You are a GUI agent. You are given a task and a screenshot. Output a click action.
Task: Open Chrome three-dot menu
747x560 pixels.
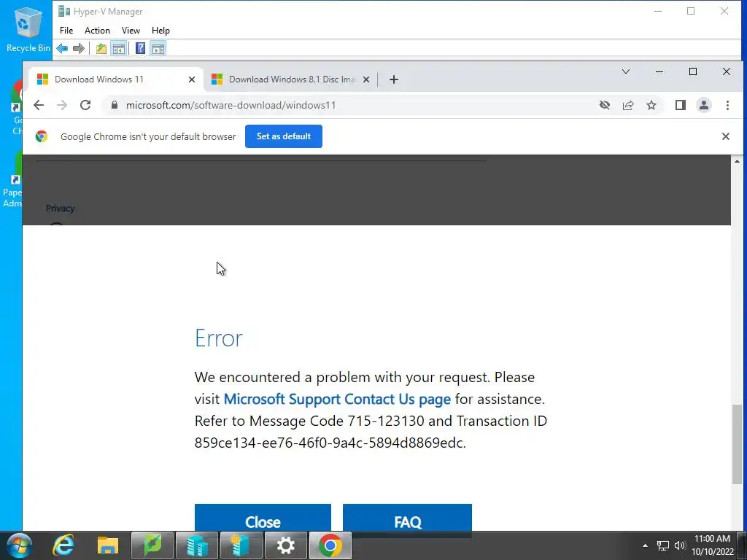[x=727, y=105]
